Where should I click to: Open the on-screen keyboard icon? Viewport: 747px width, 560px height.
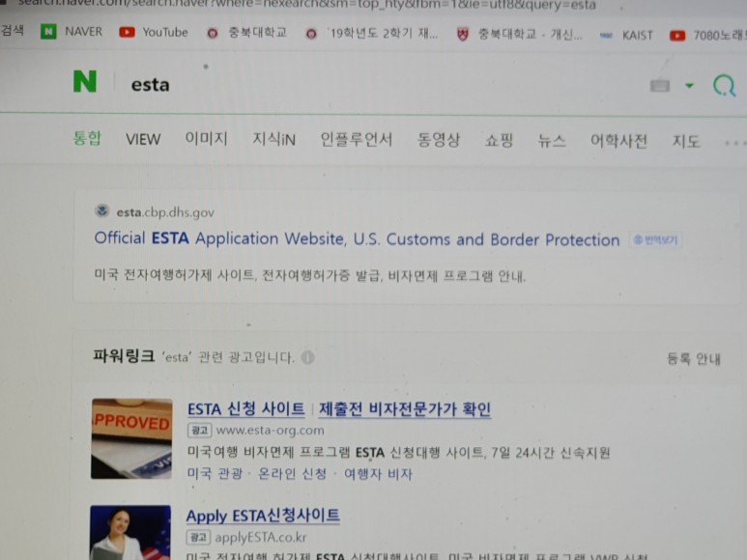[x=660, y=86]
